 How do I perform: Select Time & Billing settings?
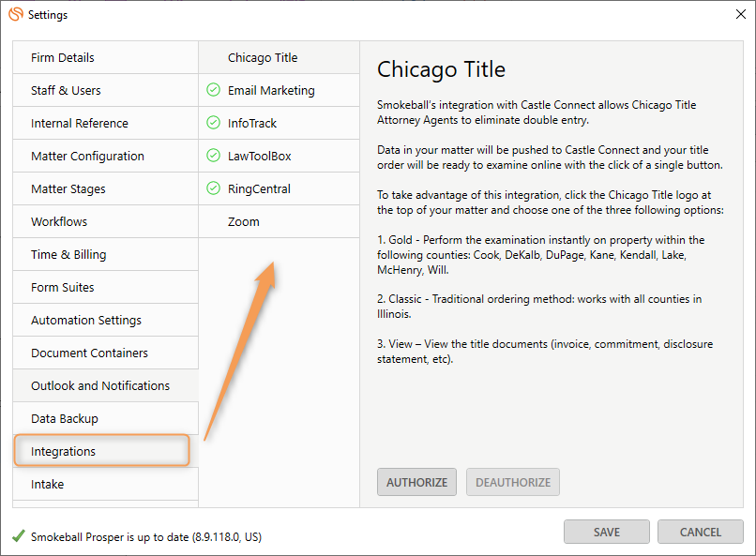coord(106,254)
